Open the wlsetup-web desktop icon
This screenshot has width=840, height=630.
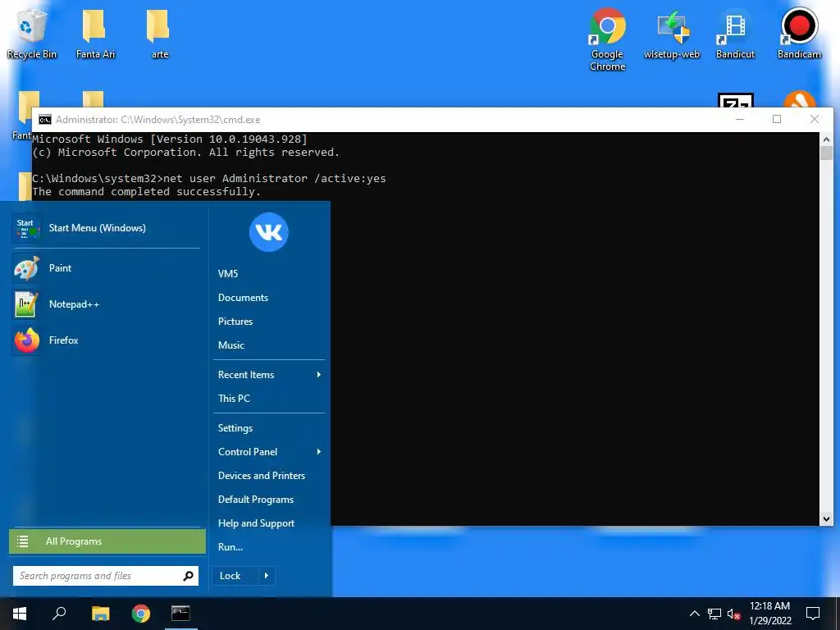(671, 33)
